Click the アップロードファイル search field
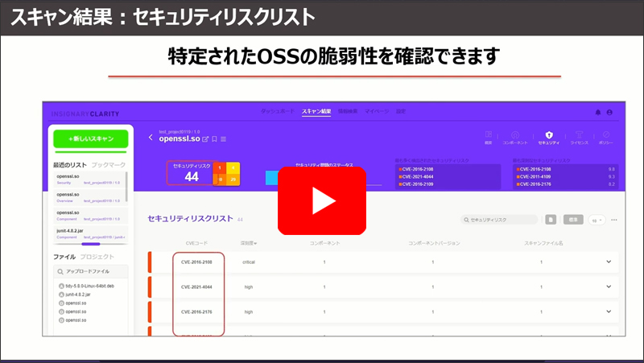 point(91,271)
